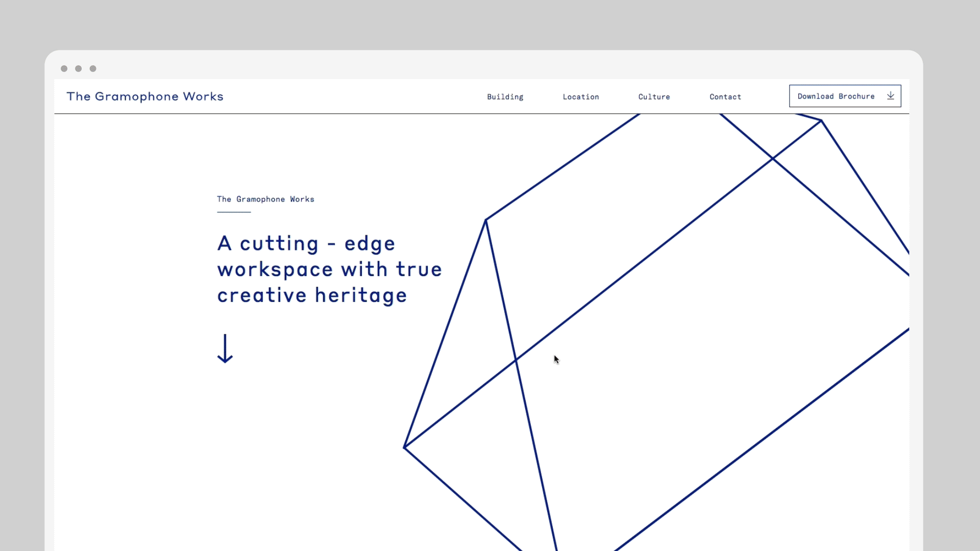Screen dimensions: 980x551
Task: Click the Download Brochure button
Action: coord(845,96)
